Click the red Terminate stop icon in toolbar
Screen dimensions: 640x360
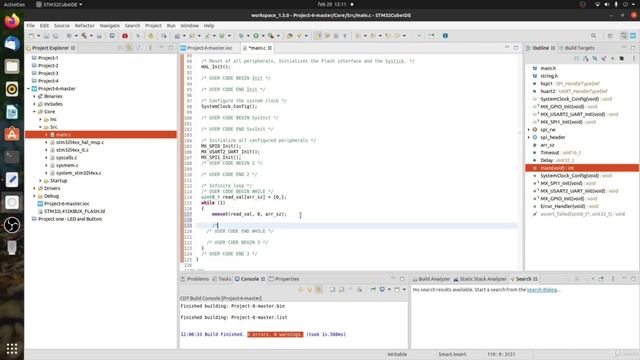pyautogui.click(x=125, y=36)
